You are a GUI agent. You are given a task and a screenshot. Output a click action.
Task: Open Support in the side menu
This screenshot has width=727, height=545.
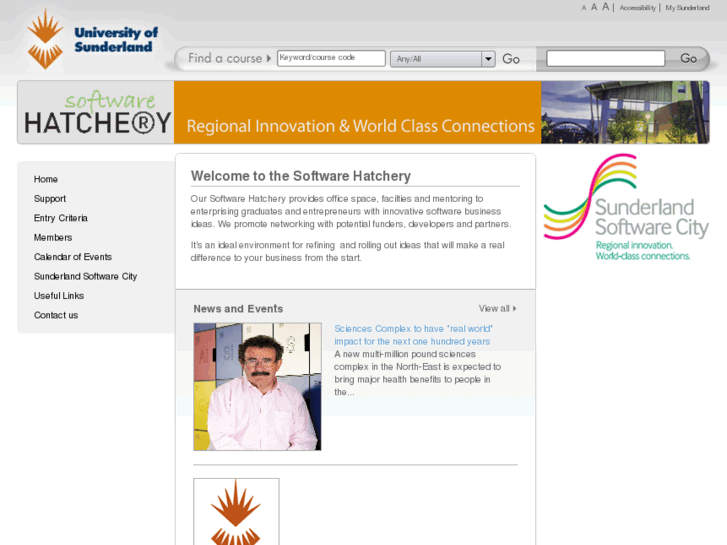[50, 199]
